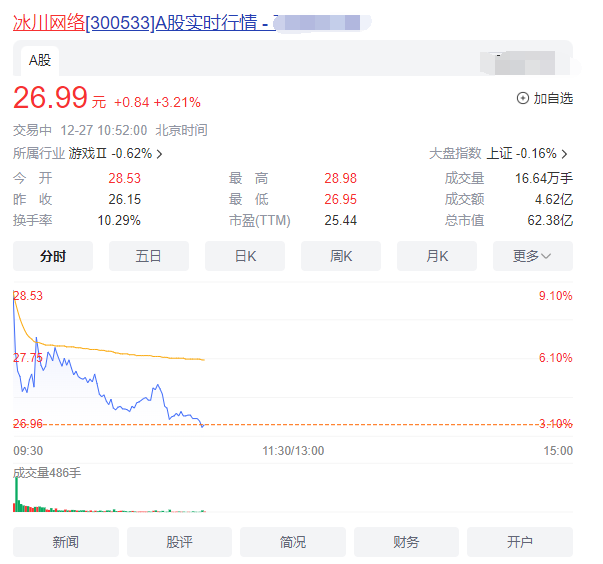The height and width of the screenshot is (564, 603).
Task: Click the chart's 26.96 price label
Action: [28, 424]
